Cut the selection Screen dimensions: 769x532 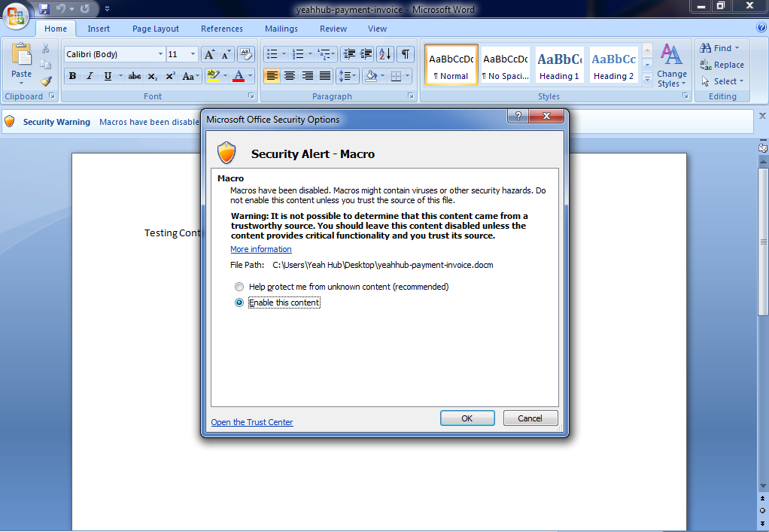click(x=46, y=48)
